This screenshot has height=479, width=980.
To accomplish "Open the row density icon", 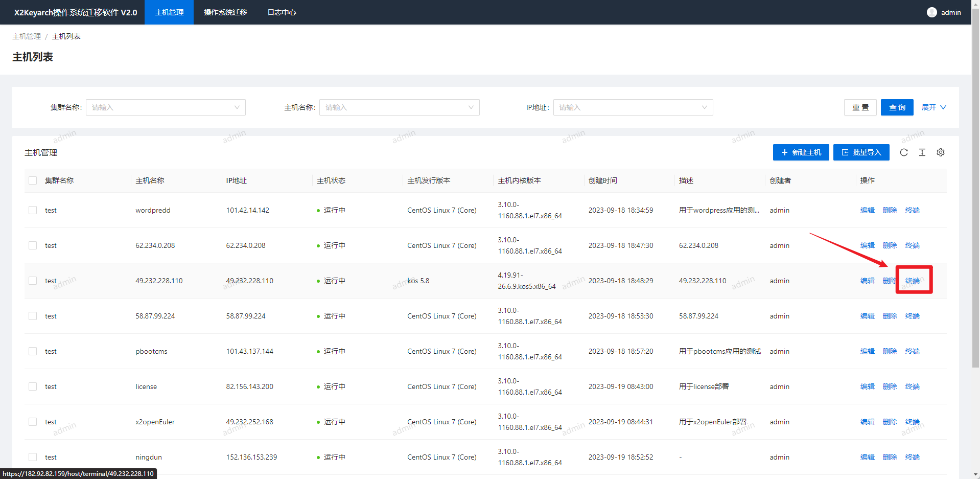I will click(x=922, y=152).
